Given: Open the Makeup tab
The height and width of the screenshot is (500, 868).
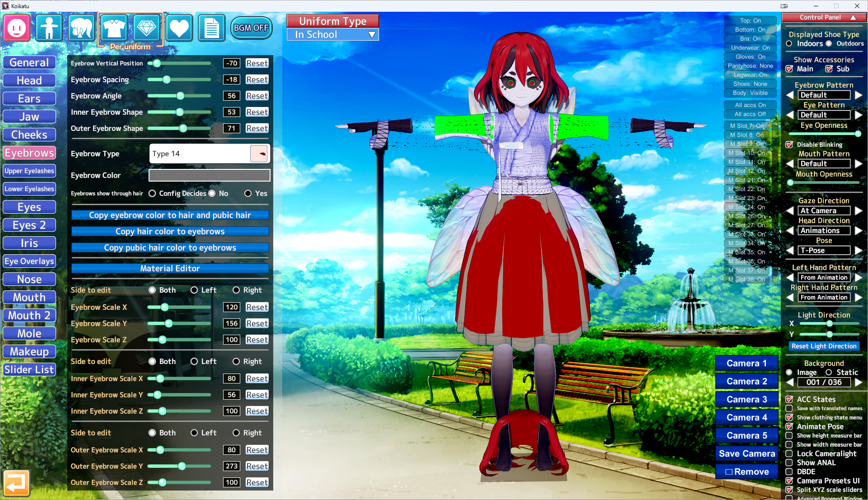Looking at the screenshot, I should (x=29, y=351).
